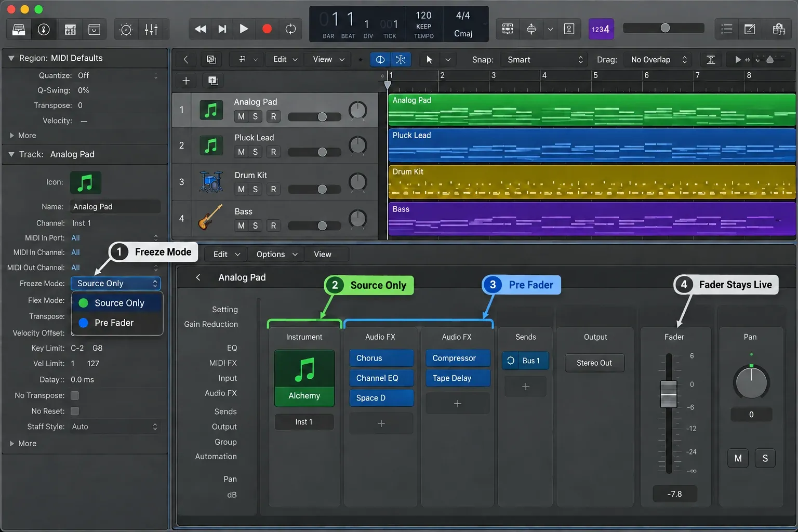
Task: Click the channel strip volume fader handle
Action: pyautogui.click(x=669, y=394)
